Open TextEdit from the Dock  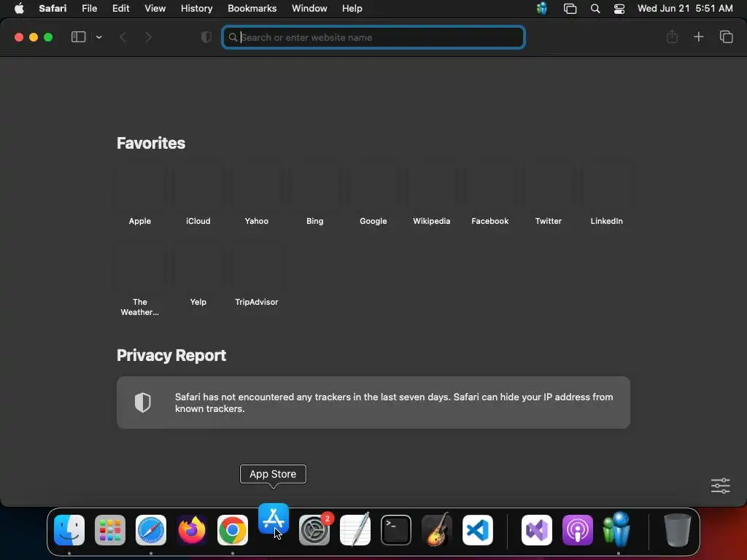[355, 530]
